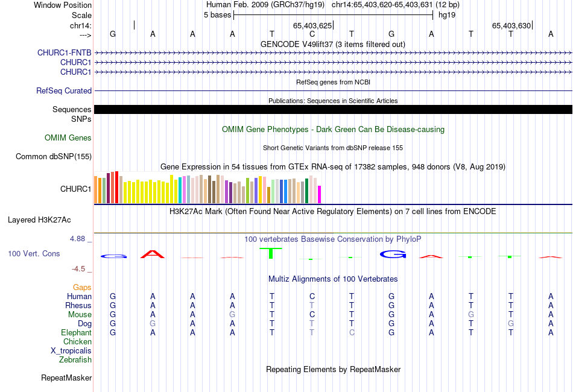Open the Common dbSNP(155) track label
The image size is (573, 392).
[x=53, y=156]
